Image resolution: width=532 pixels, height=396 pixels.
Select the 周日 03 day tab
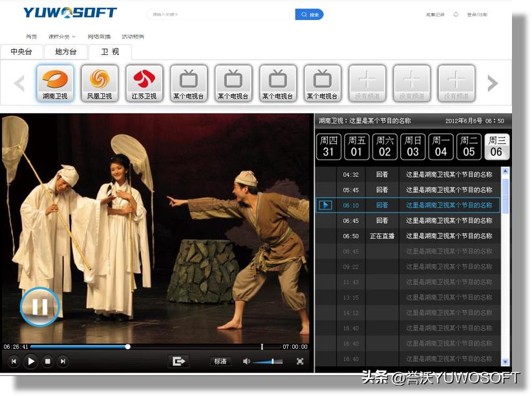412,147
